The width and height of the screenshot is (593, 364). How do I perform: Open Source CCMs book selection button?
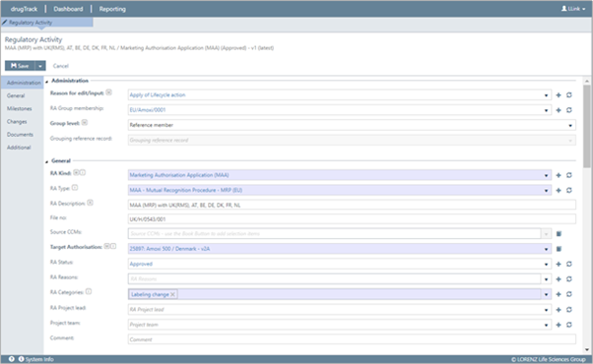[559, 234]
